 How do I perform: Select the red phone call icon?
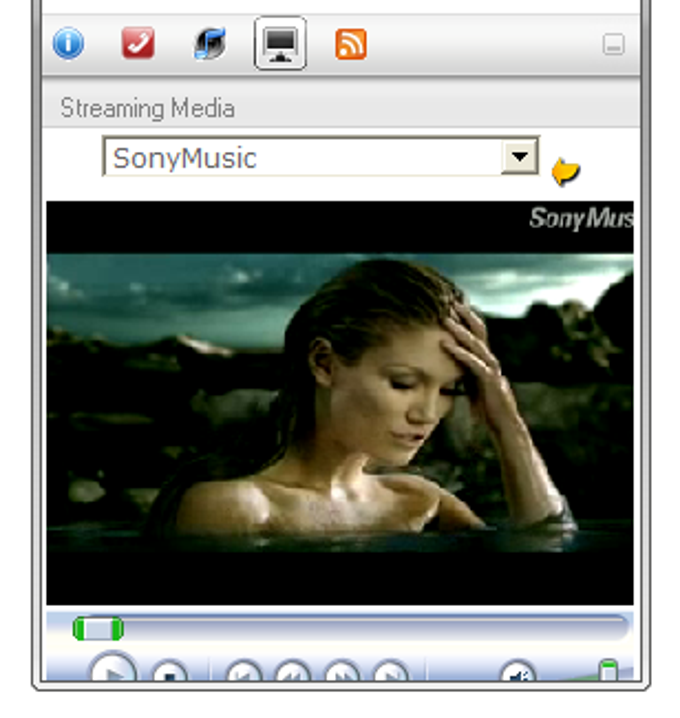pyautogui.click(x=138, y=43)
